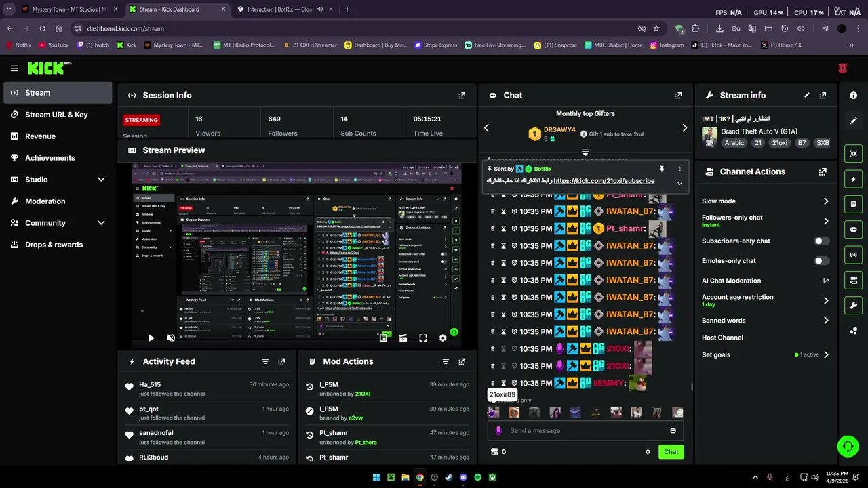Open the Revenue page
This screenshot has width=868, height=488.
[x=58, y=136]
